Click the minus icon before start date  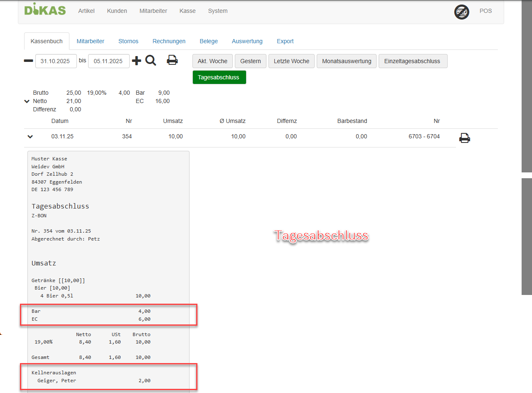click(x=28, y=61)
